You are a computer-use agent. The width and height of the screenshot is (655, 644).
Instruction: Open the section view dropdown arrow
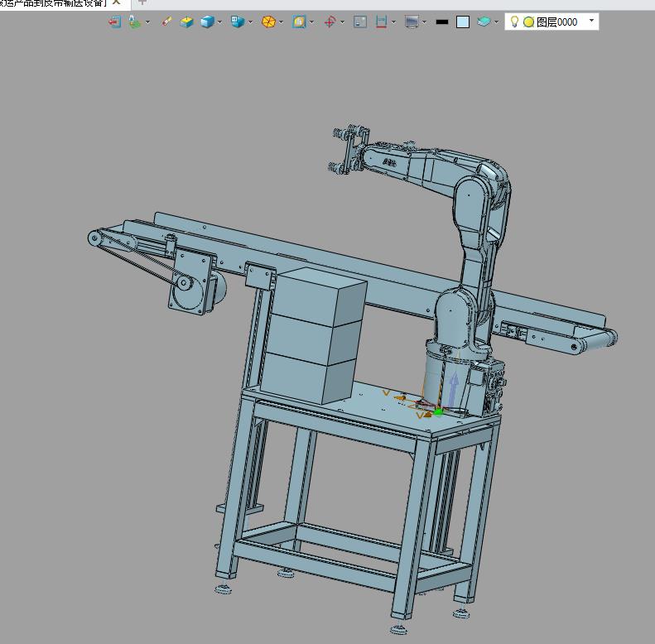point(311,22)
